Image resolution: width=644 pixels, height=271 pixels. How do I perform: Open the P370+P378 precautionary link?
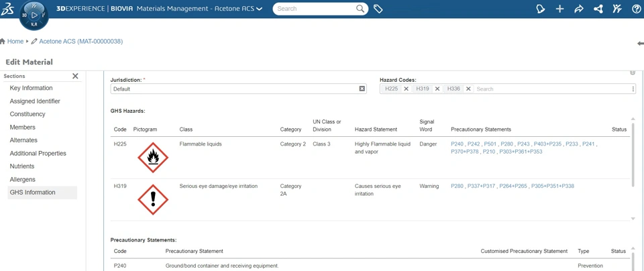pyautogui.click(x=465, y=152)
